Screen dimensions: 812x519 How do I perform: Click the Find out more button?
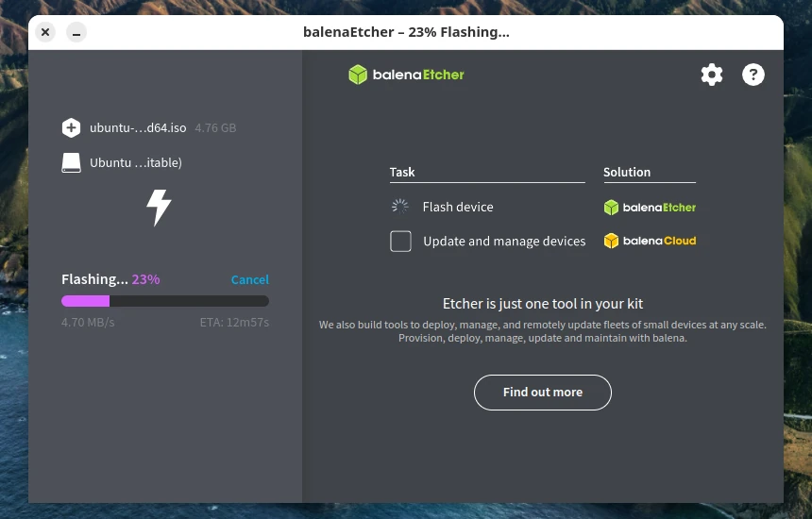542,393
